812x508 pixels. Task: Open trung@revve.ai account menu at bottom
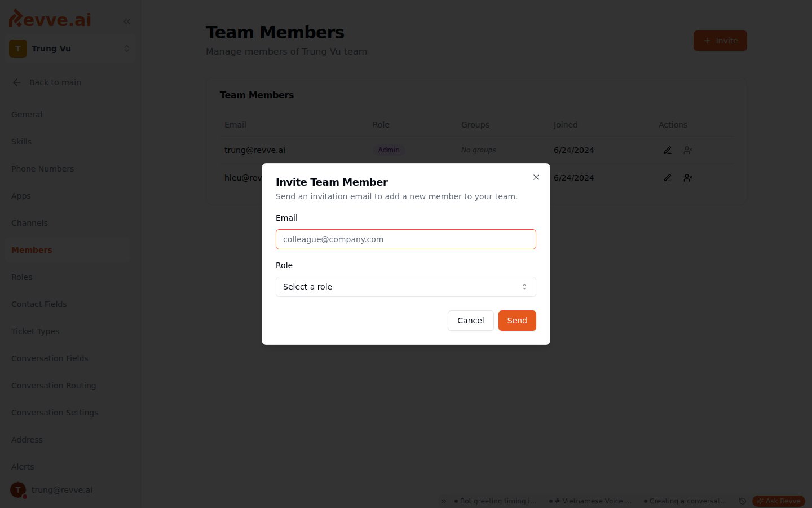point(67,490)
